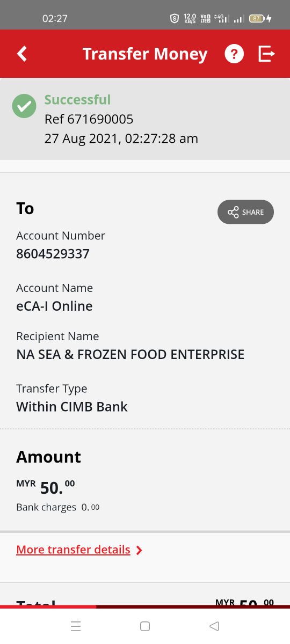Expand the More transfer details chevron
This screenshot has height=644, width=290.
139,550
